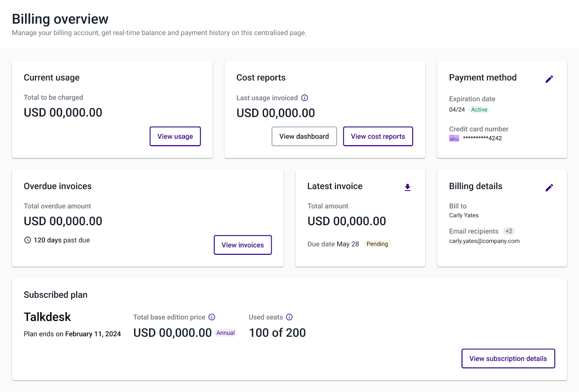Click the Talkdesk plan name
The width and height of the screenshot is (579, 392).
pos(47,317)
